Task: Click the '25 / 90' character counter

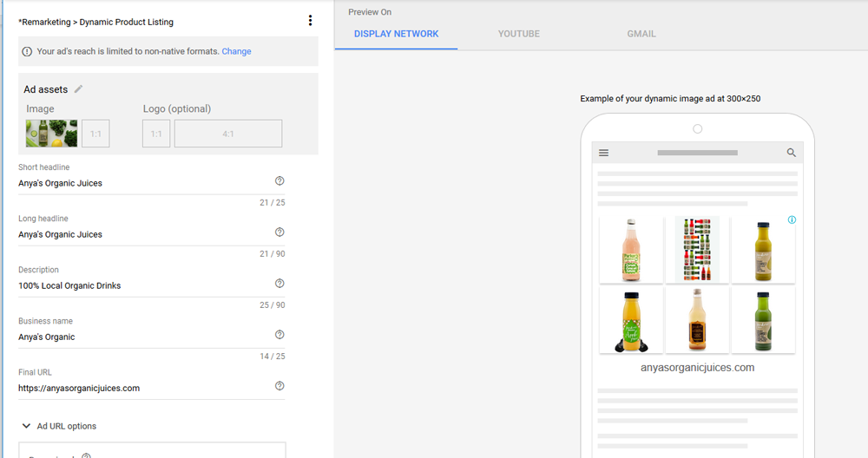Action: (273, 304)
